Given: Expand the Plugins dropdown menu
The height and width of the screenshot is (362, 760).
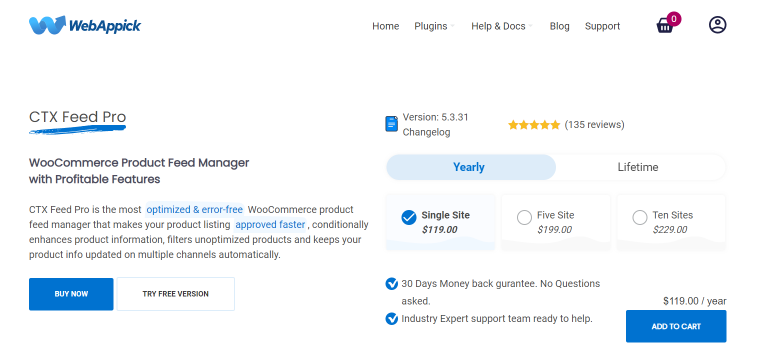Looking at the screenshot, I should pos(434,26).
